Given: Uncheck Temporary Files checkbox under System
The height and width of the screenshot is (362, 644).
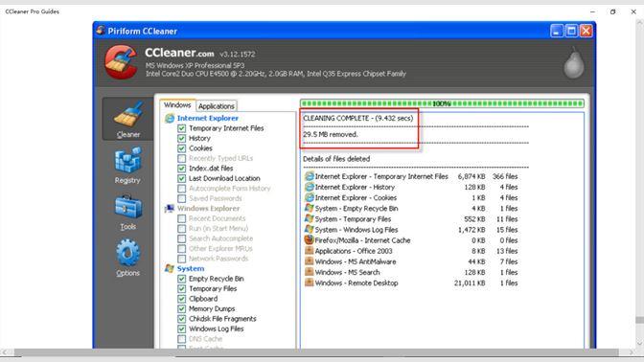Looking at the screenshot, I should [x=181, y=288].
